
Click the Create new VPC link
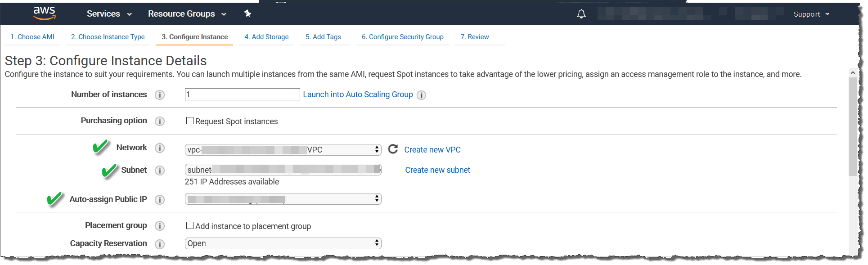[x=432, y=150]
